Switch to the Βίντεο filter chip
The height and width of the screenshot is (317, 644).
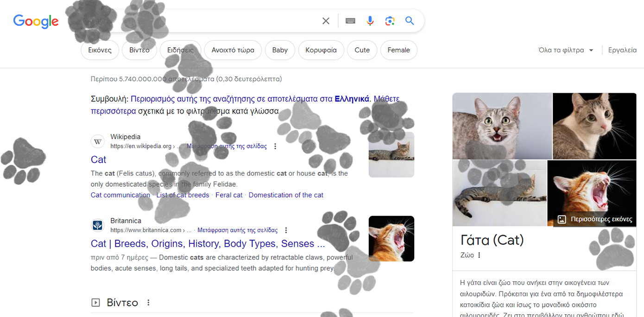click(139, 50)
